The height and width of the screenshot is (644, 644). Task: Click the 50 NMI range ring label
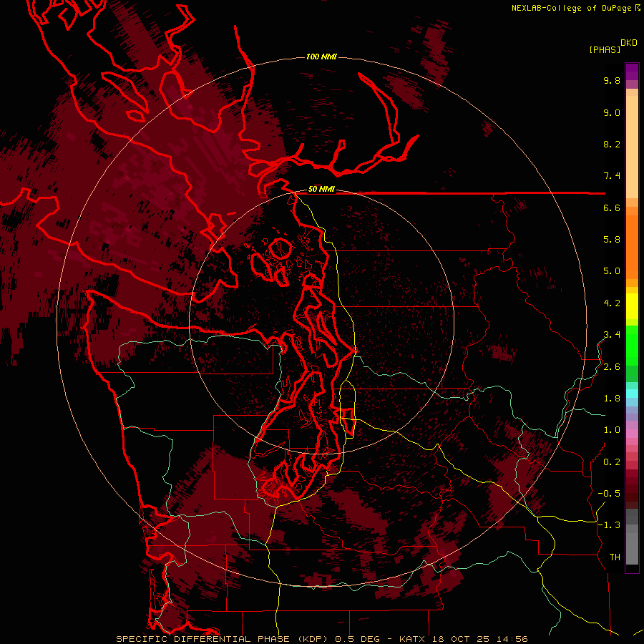pyautogui.click(x=321, y=189)
